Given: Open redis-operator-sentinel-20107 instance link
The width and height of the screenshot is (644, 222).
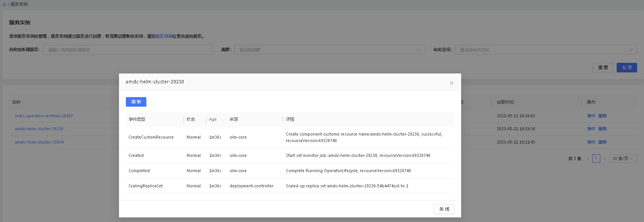Looking at the screenshot, I should 44,116.
